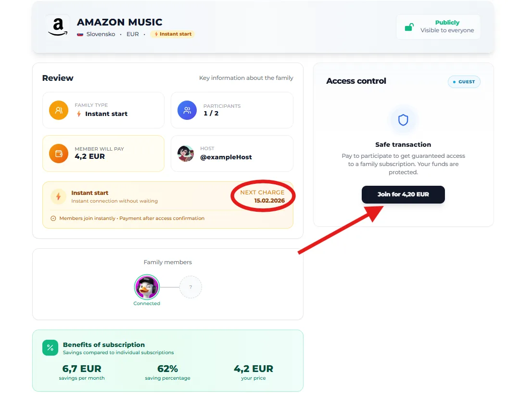
Task: Click the green percent Benefits icon
Action: coord(50,348)
